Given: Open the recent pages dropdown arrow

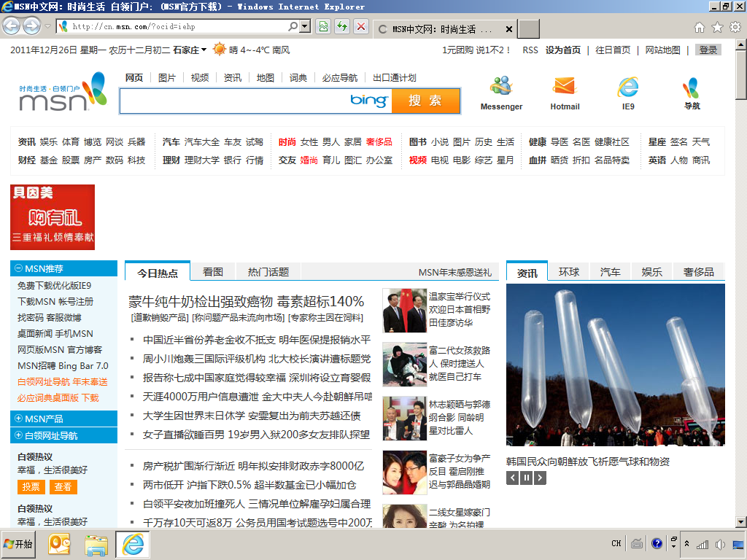Looking at the screenshot, I should (47, 26).
